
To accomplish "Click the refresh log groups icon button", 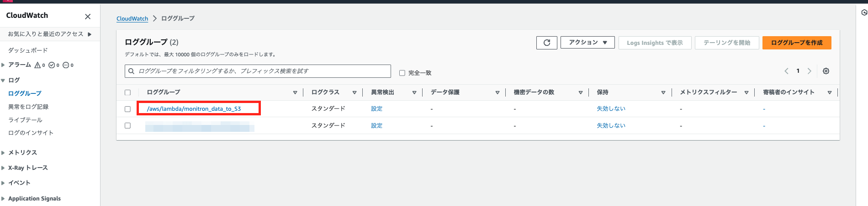I will tap(547, 43).
